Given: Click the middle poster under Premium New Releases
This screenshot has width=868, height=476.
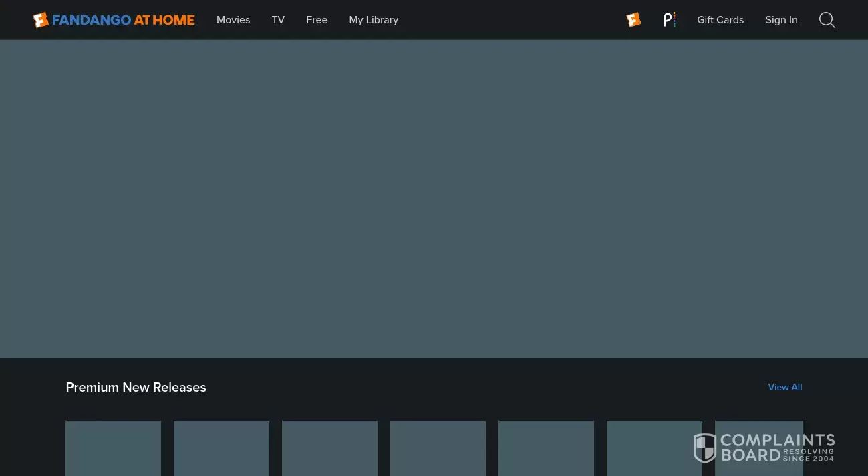Looking at the screenshot, I should coord(438,448).
